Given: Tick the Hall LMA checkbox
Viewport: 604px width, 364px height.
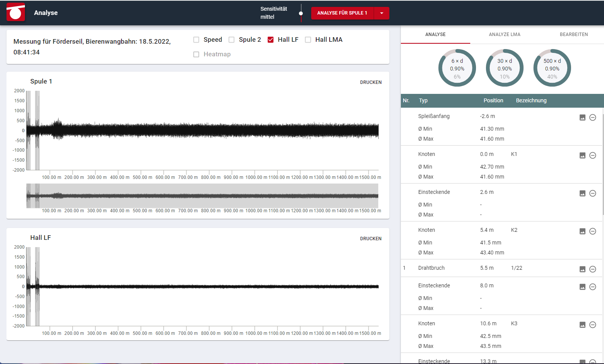Looking at the screenshot, I should click(308, 40).
